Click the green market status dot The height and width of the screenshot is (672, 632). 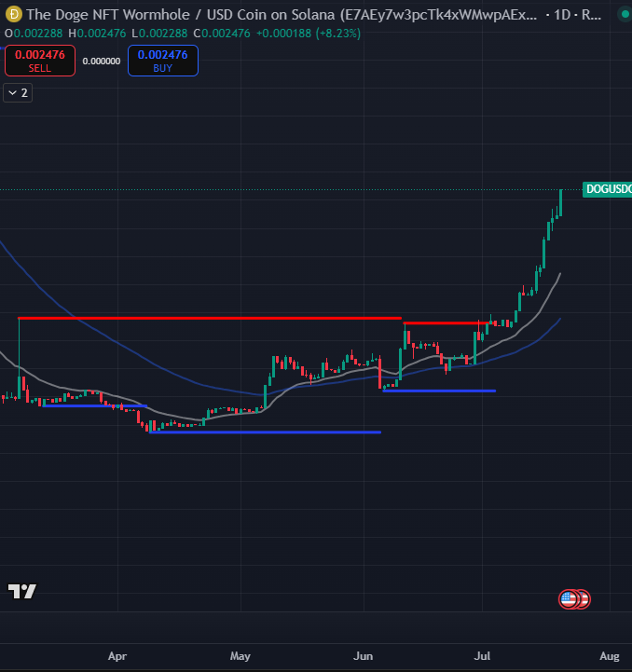click(625, 14)
